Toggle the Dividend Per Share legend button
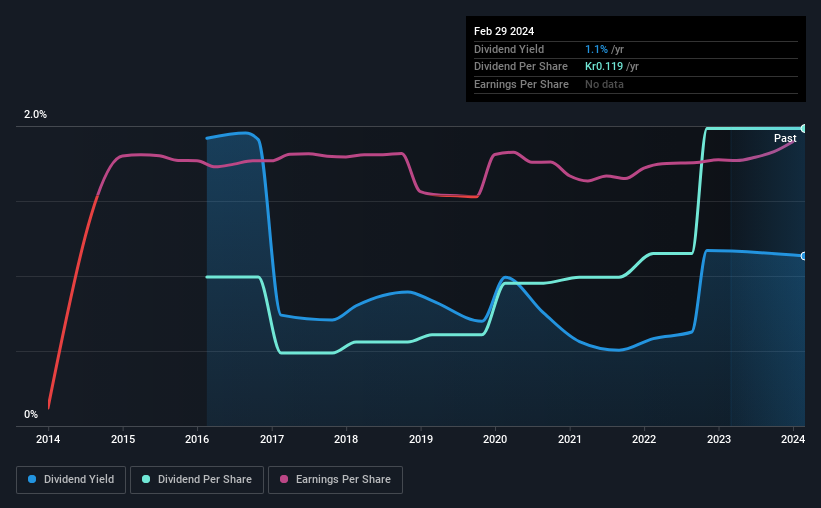 197,480
